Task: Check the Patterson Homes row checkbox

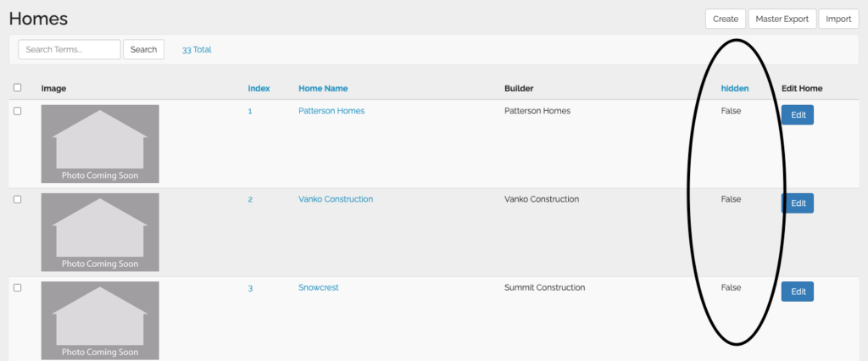Action: tap(18, 111)
